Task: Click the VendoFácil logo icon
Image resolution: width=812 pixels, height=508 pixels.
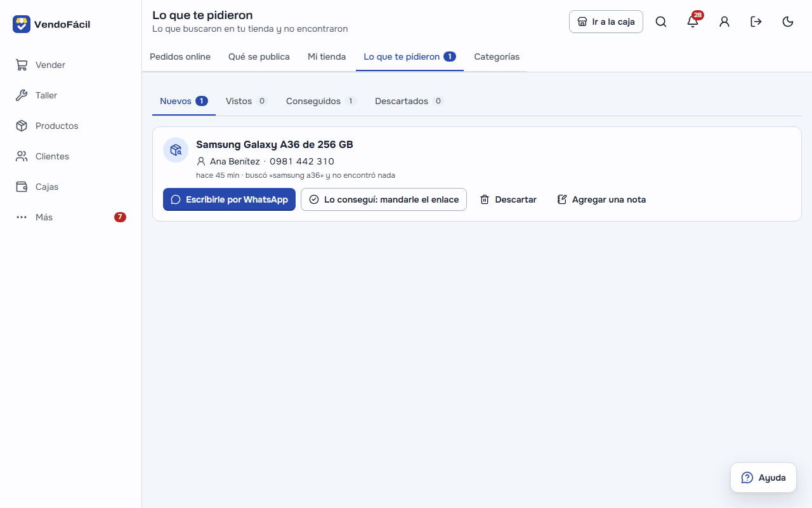Action: [x=22, y=24]
